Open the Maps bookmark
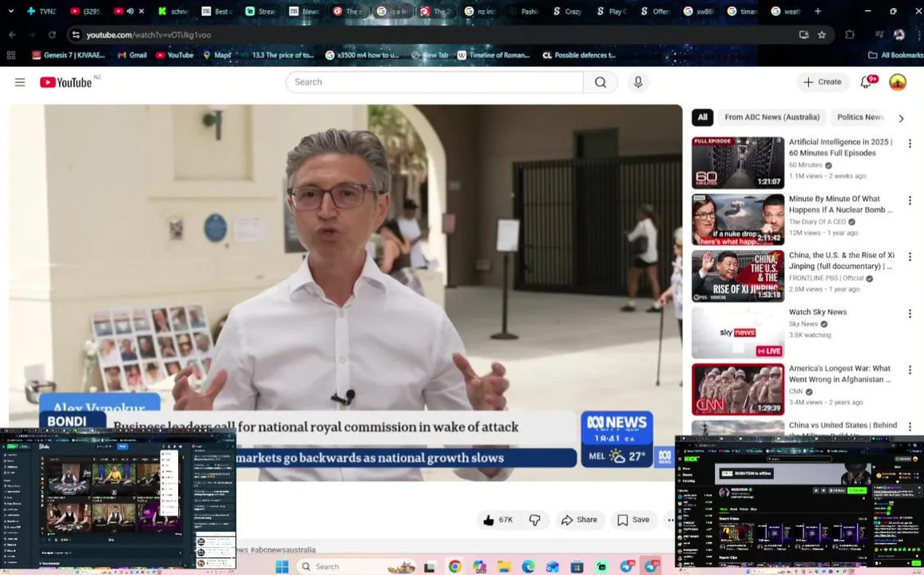 [x=217, y=55]
